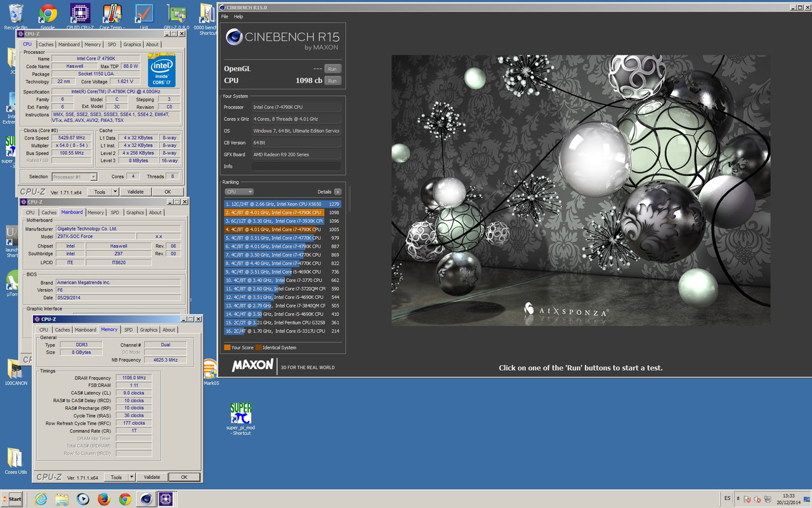Viewport: 812px width, 508px height.
Task: Open the super_pi_mod shortcut on the desktop
Action: pyautogui.click(x=240, y=418)
